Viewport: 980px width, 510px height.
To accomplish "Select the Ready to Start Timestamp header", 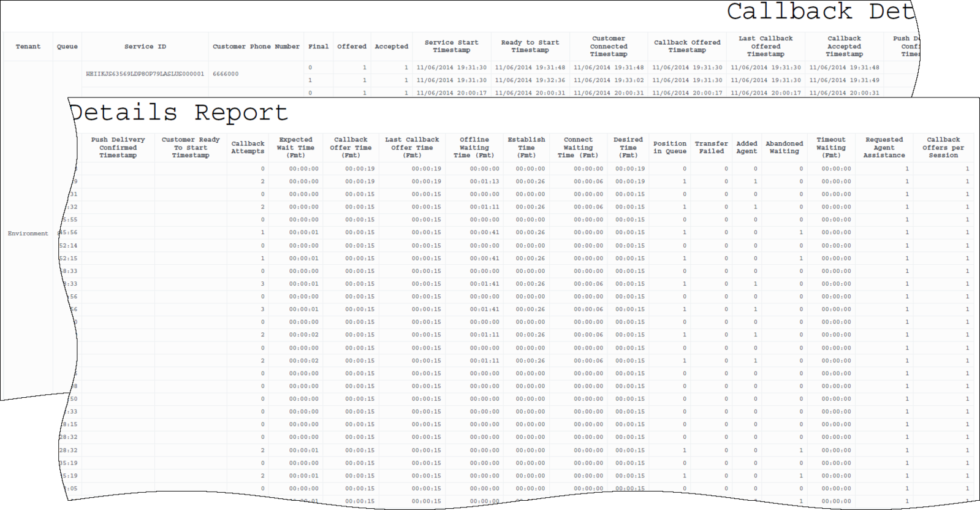I will (530, 47).
